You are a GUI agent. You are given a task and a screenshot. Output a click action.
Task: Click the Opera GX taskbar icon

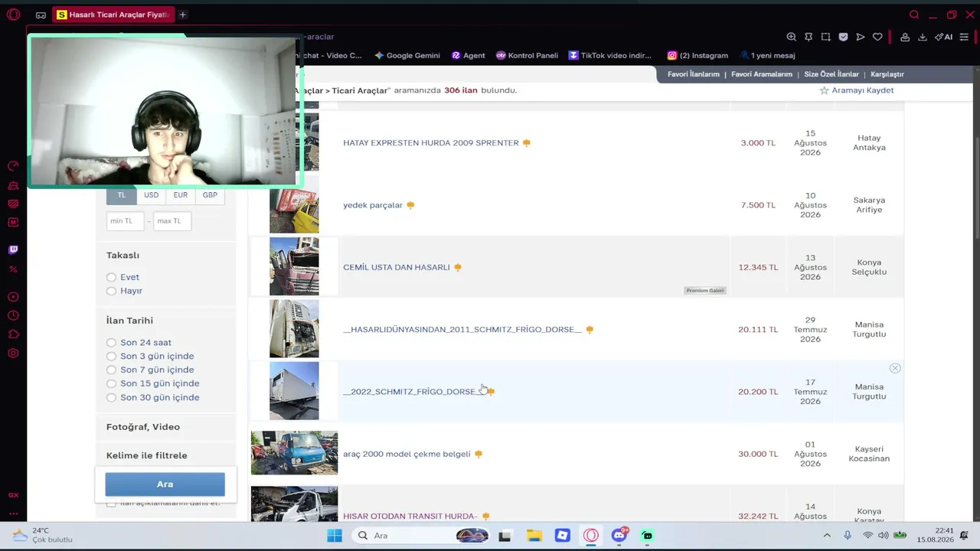point(591,536)
